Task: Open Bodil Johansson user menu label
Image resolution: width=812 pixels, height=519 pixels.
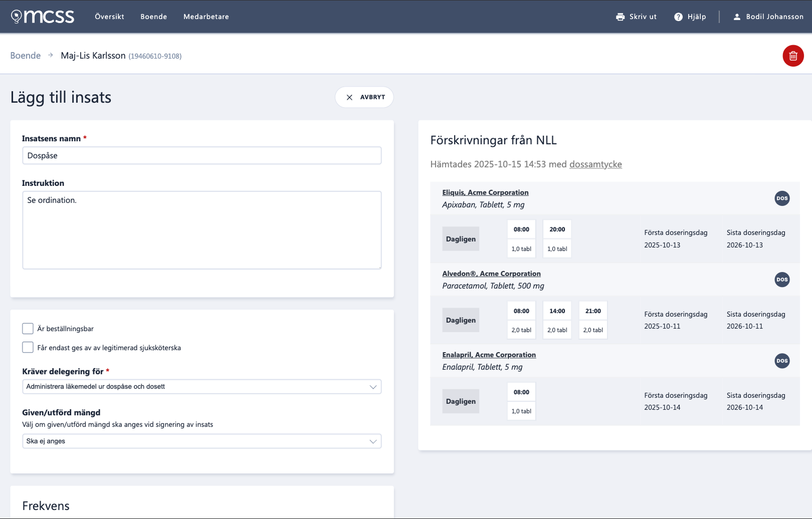Action: tap(774, 17)
